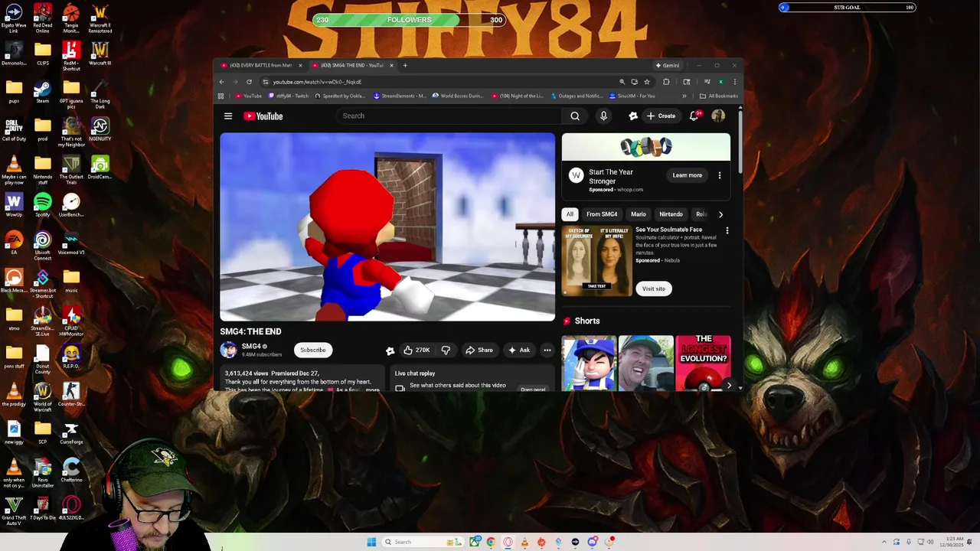Open Call of Duty desktop icon
The width and height of the screenshot is (980, 551).
tap(14, 129)
